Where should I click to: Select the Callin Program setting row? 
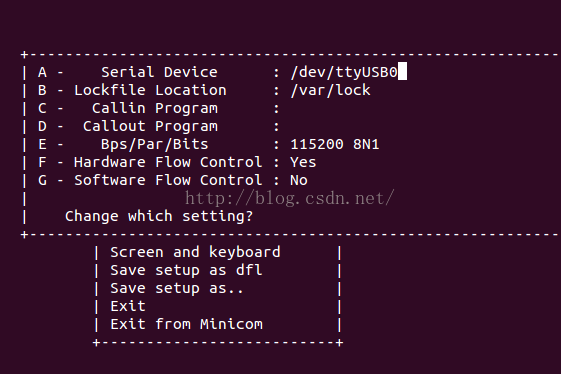(x=159, y=108)
